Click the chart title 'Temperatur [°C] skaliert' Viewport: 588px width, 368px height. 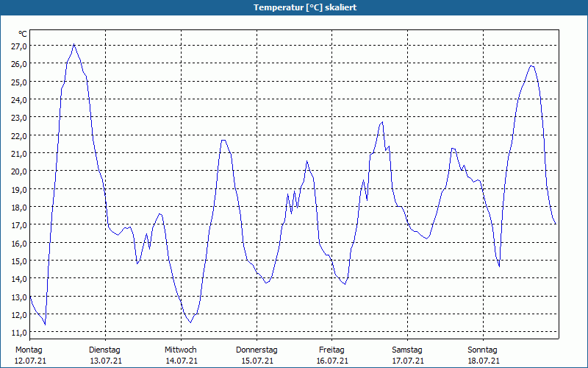point(305,7)
